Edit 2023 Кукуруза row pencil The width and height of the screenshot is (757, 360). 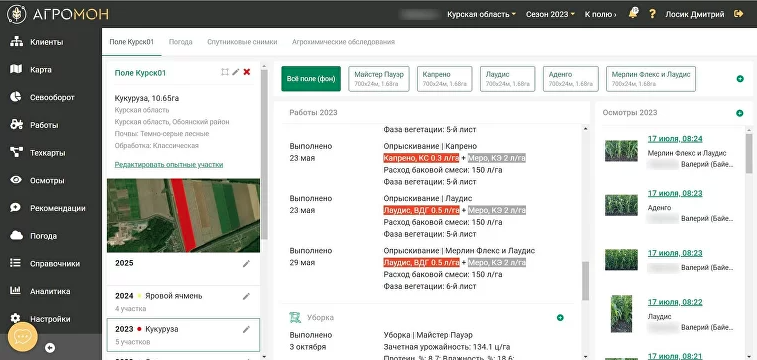[246, 329]
